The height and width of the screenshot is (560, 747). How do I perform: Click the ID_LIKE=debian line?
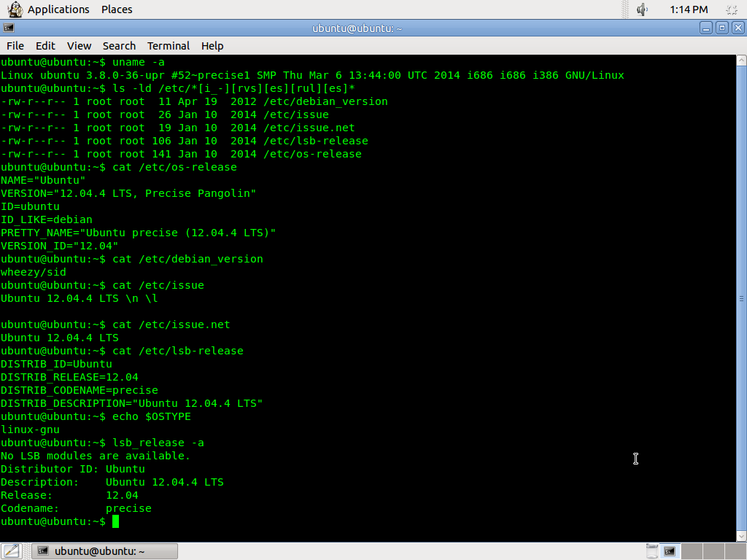[47, 219]
